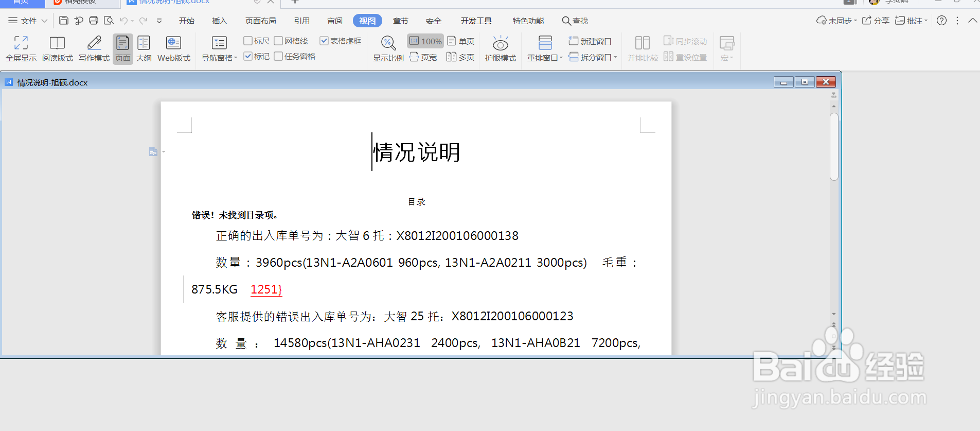Click New Window (新建窗口)
This screenshot has height=431, width=980.
pyautogui.click(x=590, y=41)
